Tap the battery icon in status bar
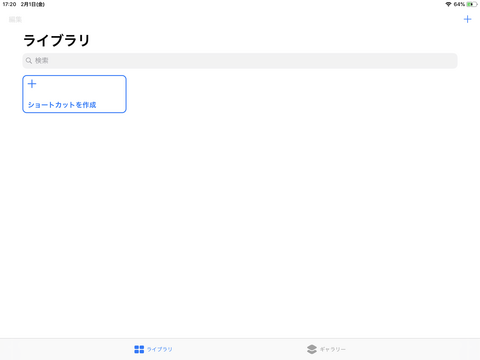The height and width of the screenshot is (360, 480). [x=472, y=4]
